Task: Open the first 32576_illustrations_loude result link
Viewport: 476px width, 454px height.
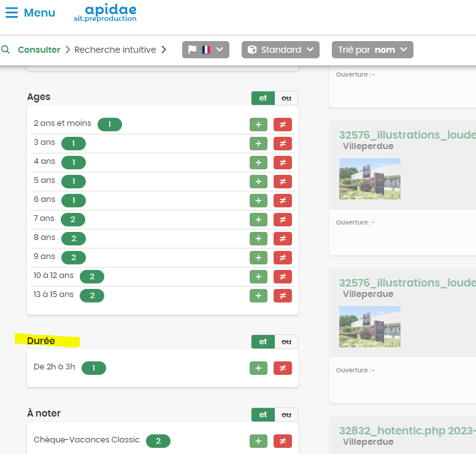Action: pos(407,134)
